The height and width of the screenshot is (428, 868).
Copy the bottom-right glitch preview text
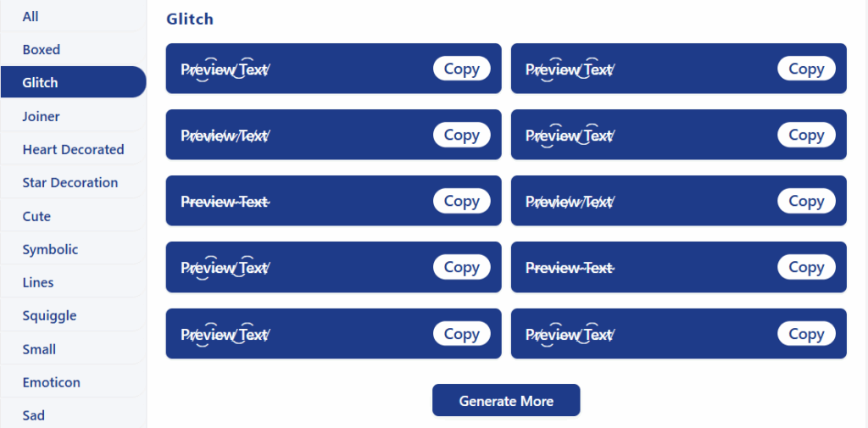(806, 334)
